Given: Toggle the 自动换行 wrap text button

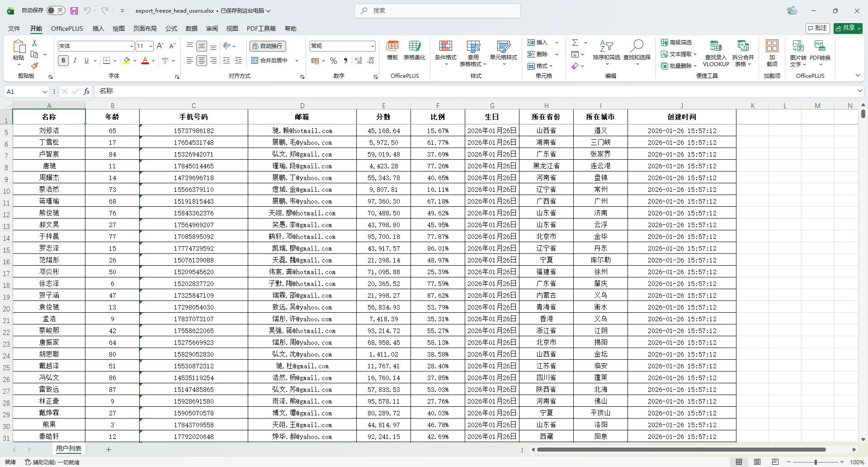Looking at the screenshot, I should pyautogui.click(x=268, y=46).
